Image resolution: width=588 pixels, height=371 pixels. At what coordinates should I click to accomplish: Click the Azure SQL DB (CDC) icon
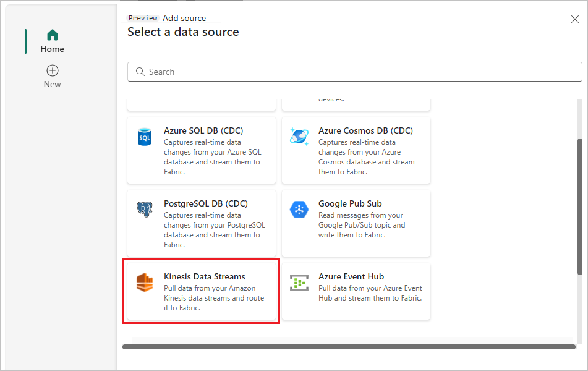[x=144, y=137]
